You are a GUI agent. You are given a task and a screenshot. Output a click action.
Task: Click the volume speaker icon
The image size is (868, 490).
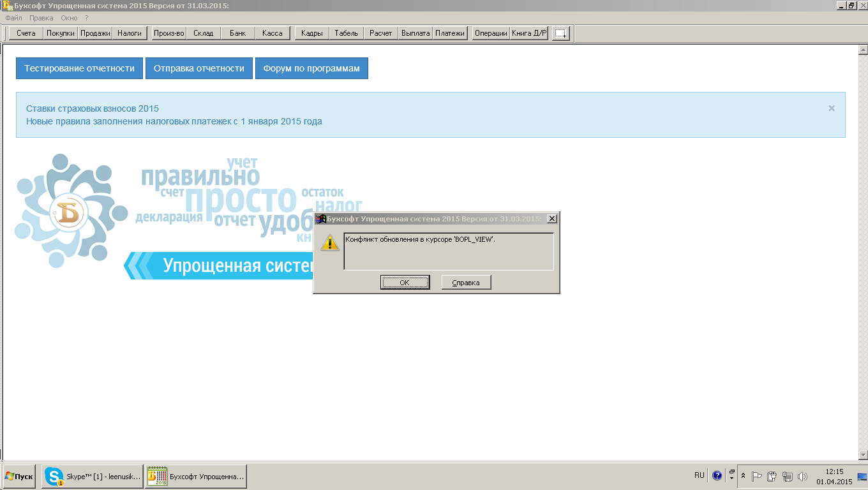pyautogui.click(x=802, y=476)
